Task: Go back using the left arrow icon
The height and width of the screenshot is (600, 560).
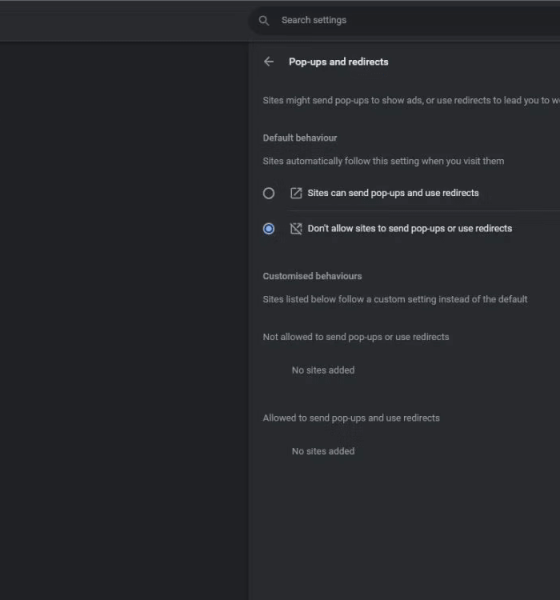Action: [269, 62]
